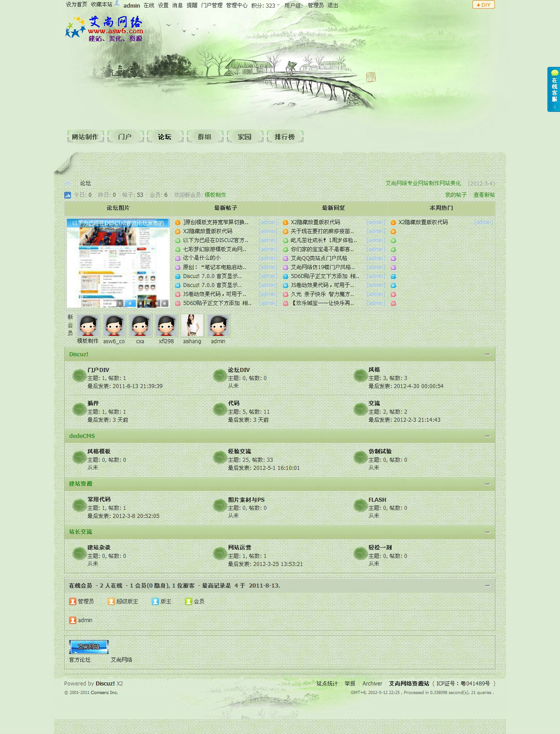Click the 艾尚网络 friend link banner
Viewport: 560px width, 734px height.
click(89, 647)
